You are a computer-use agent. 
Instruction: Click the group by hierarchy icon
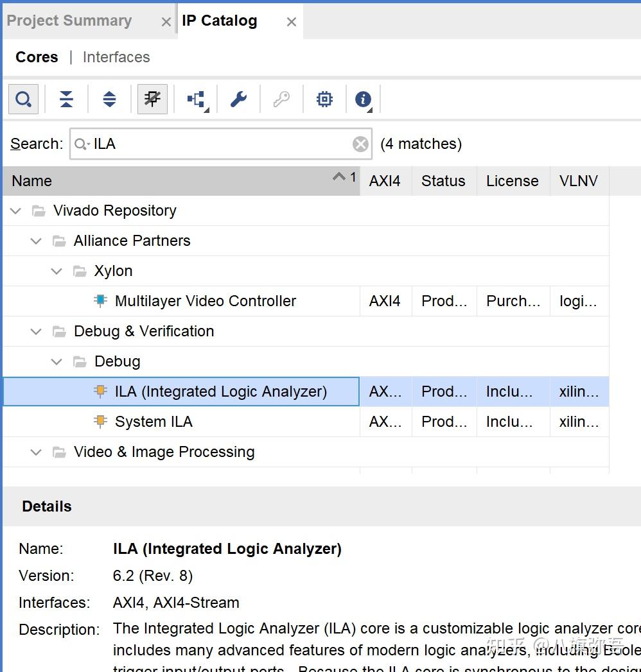pyautogui.click(x=196, y=99)
